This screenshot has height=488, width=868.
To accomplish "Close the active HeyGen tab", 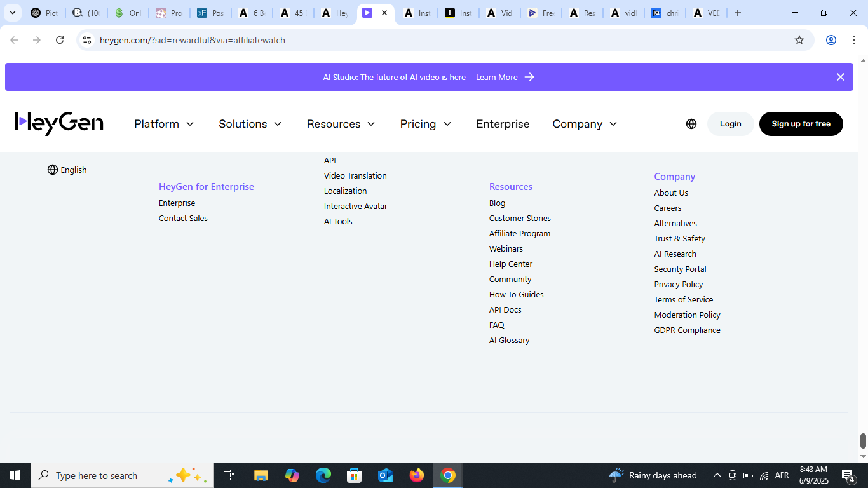I will (x=384, y=13).
